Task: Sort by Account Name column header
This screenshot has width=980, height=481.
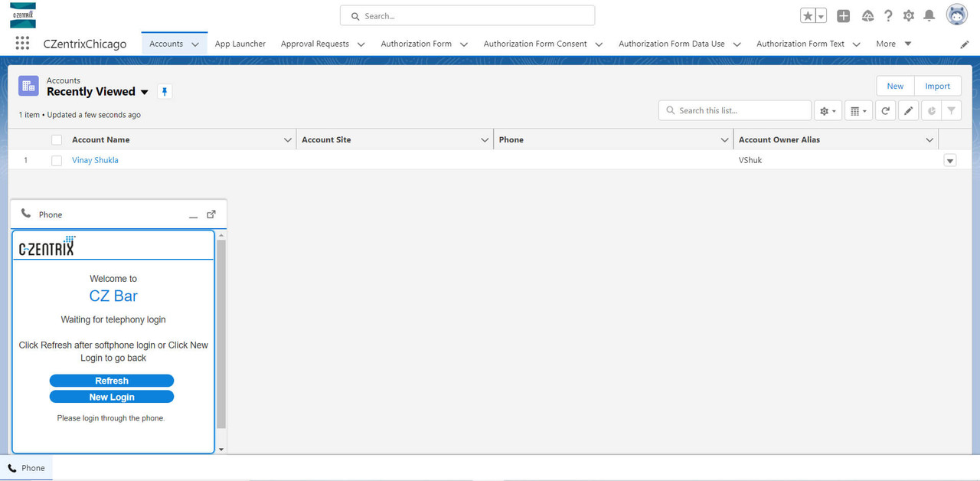Action: pos(100,140)
